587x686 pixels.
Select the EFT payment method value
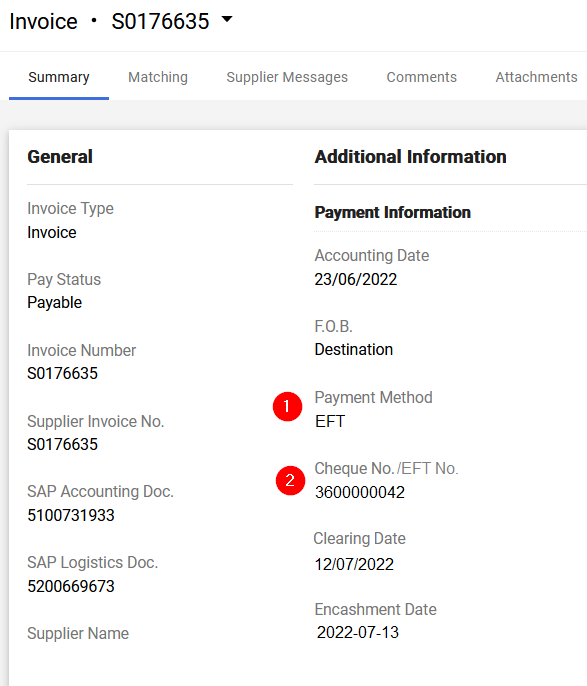[x=330, y=421]
